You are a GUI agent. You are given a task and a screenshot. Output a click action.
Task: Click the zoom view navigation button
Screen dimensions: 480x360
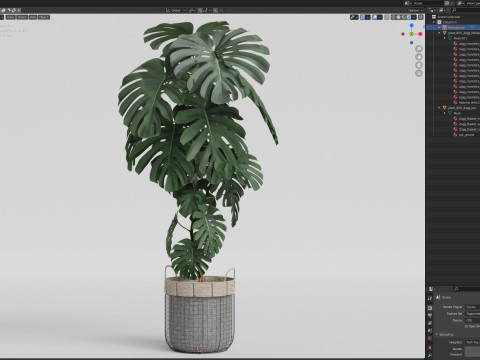[x=419, y=49]
